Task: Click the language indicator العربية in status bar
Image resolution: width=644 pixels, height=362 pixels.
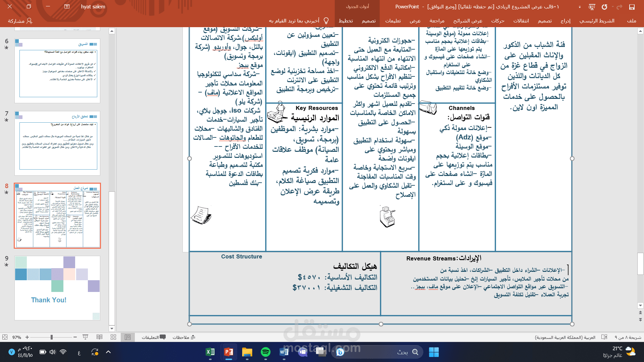Action: (565, 337)
